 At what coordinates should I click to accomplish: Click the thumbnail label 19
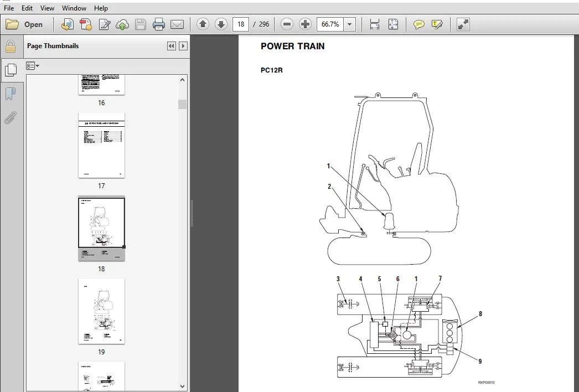[x=101, y=352]
